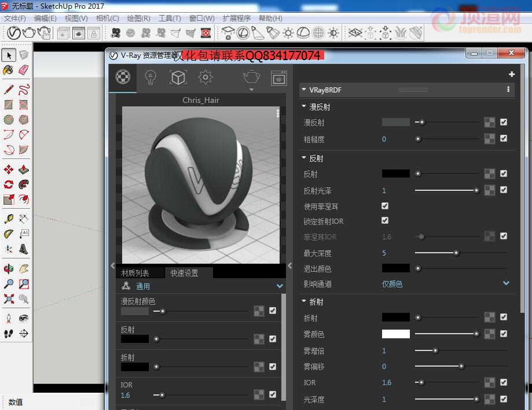Image resolution: width=532 pixels, height=410 pixels.
Task: Toggle the 雾颜色 texture checkbox
Action: pyautogui.click(x=504, y=334)
